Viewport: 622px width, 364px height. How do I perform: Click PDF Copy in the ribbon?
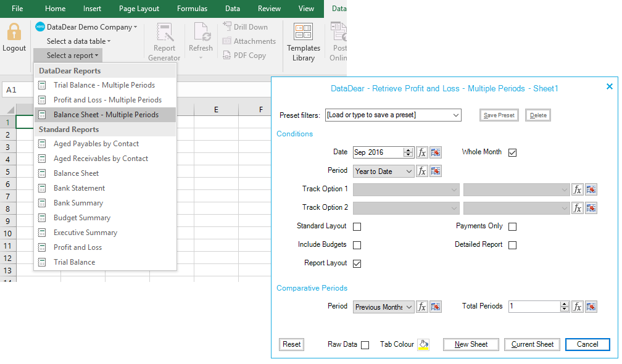(244, 56)
